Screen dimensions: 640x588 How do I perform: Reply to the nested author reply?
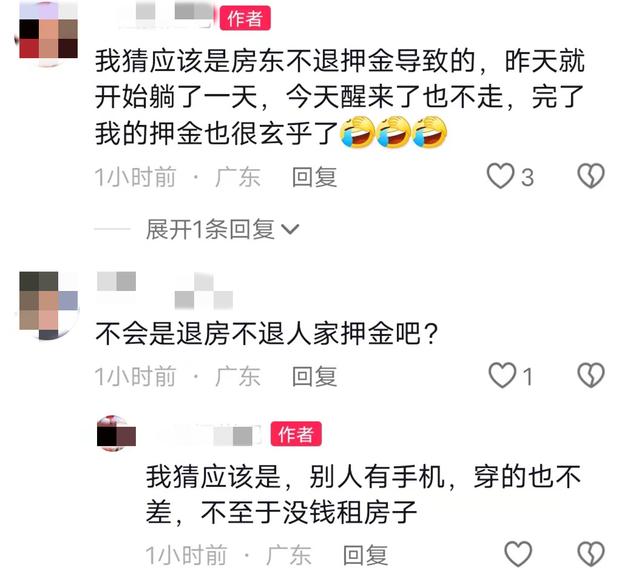tap(365, 555)
